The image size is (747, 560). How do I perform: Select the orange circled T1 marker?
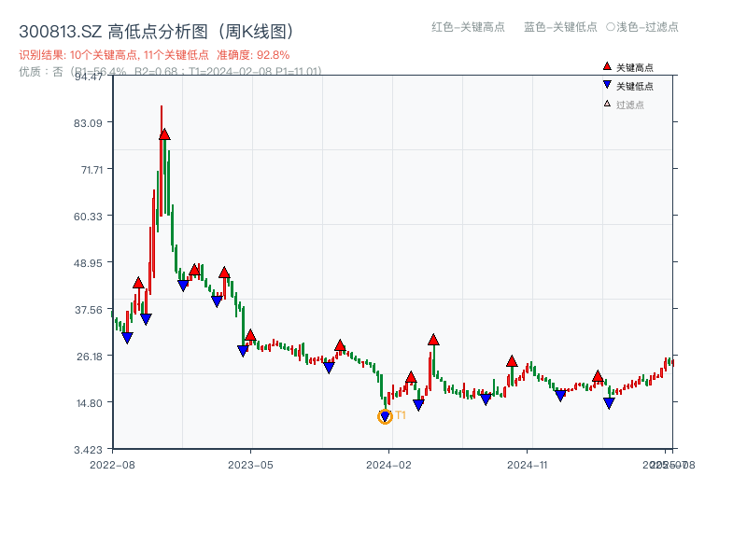tap(385, 416)
